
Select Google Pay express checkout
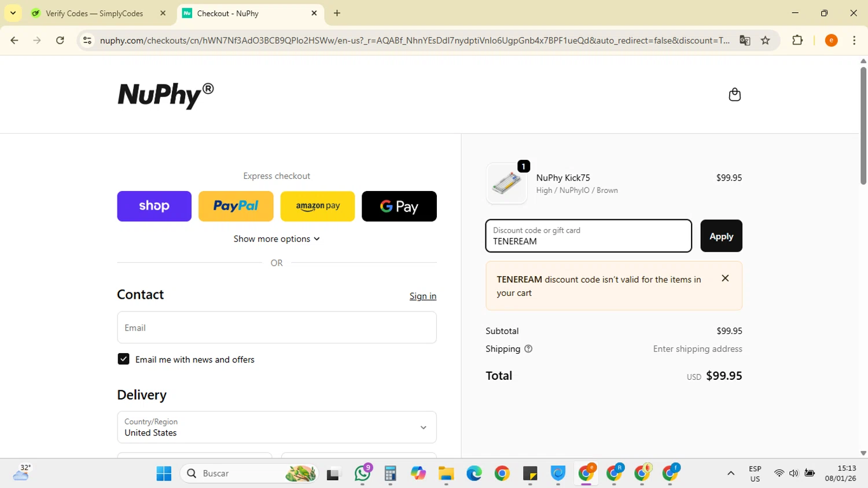(399, 206)
